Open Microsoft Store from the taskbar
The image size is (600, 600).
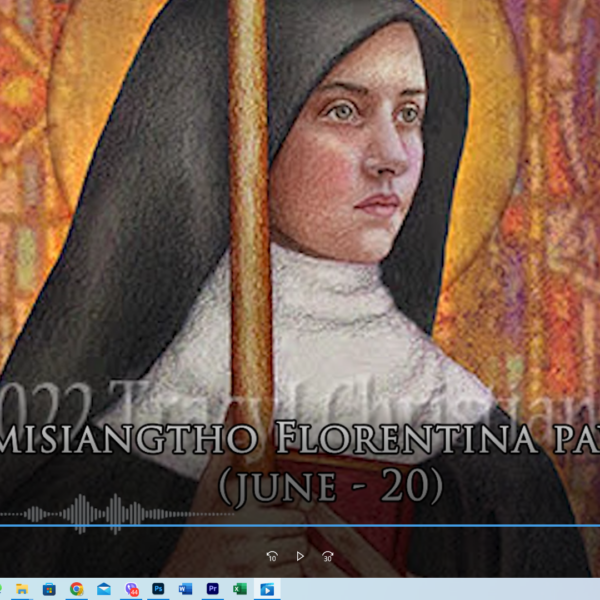click(49, 589)
